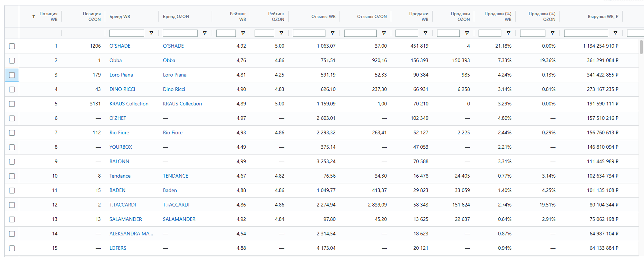Click filter icon for Бренд WB column

(151, 33)
